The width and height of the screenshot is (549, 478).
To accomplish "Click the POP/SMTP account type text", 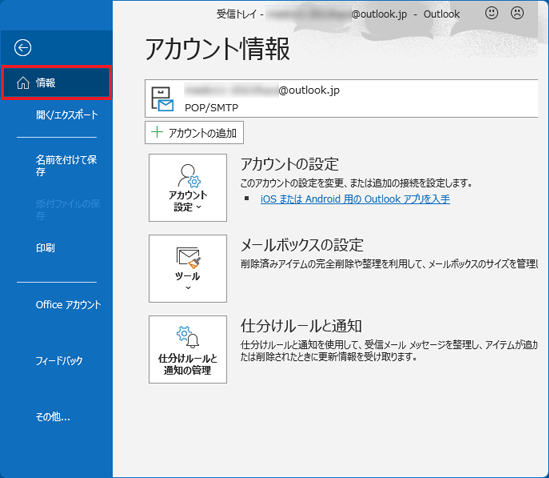I will pyautogui.click(x=211, y=108).
